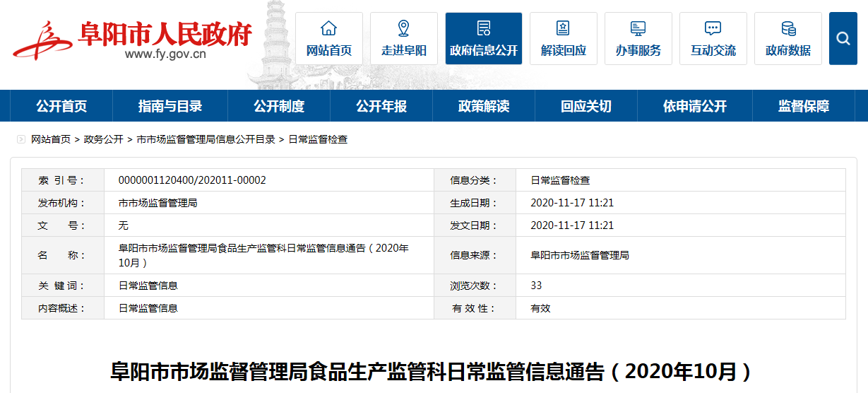
Task: Click 发文日期 value 2020-11-17 11:21
Action: pyautogui.click(x=572, y=225)
